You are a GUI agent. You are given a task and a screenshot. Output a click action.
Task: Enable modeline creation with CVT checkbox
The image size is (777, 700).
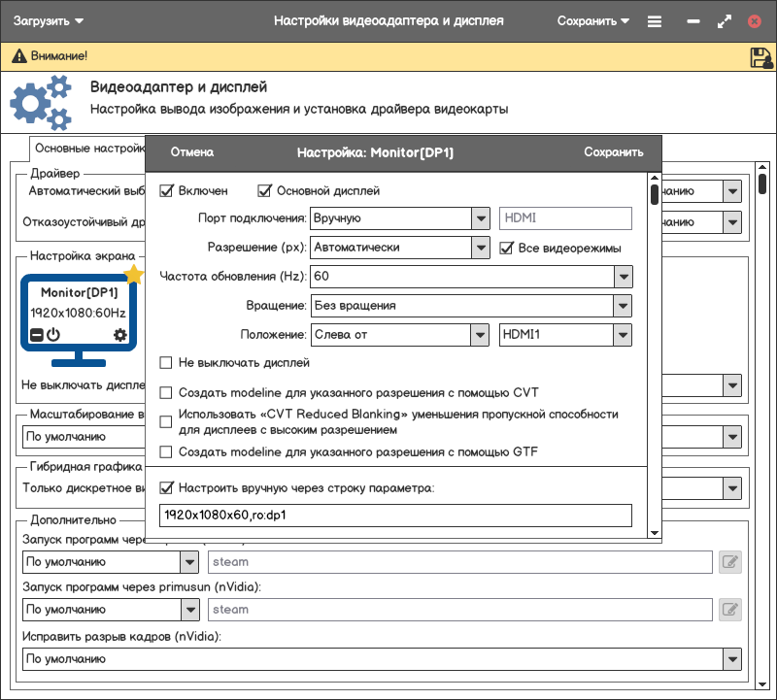[166, 393]
